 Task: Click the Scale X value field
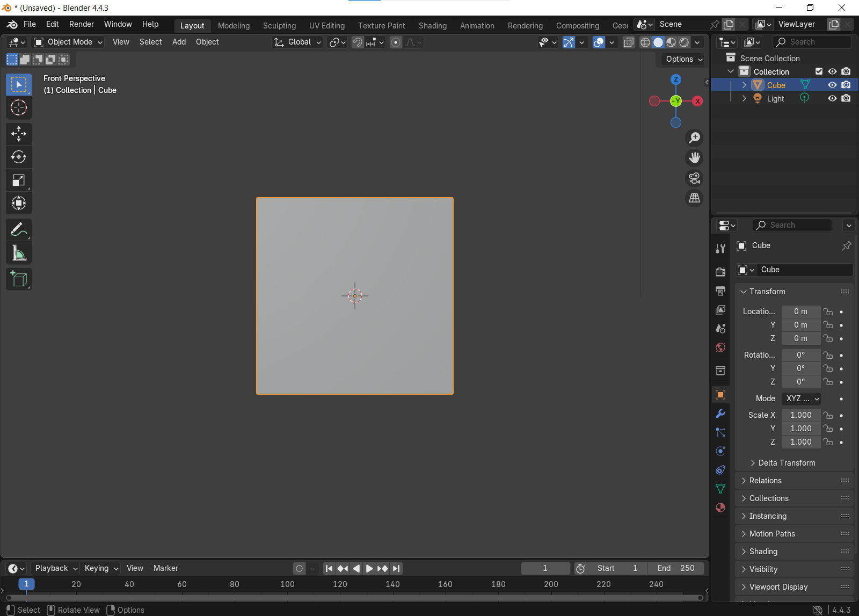801,415
